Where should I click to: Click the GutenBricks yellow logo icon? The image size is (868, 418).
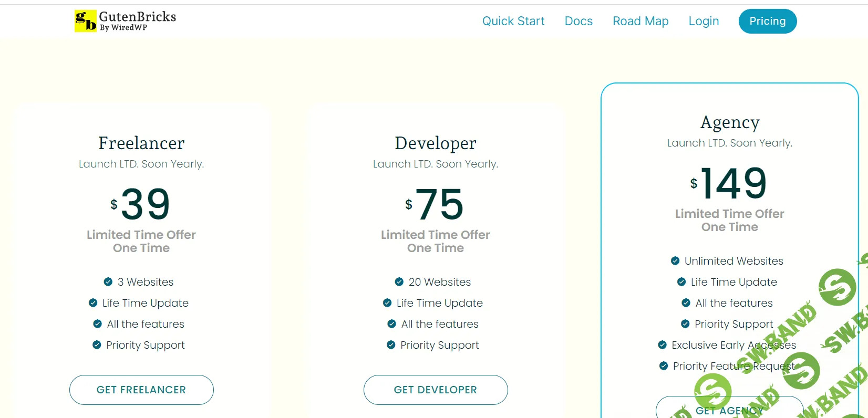coord(85,21)
